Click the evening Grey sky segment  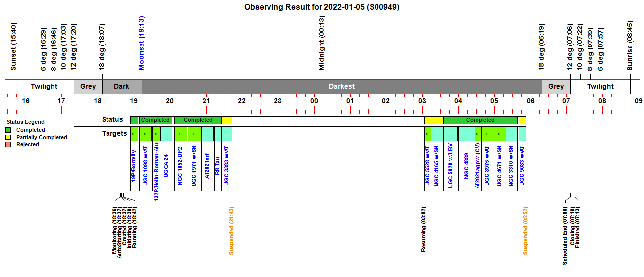(x=88, y=86)
